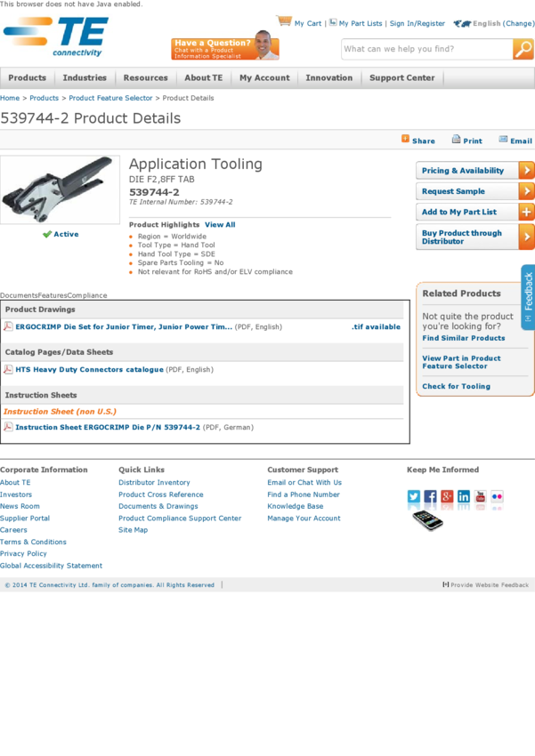Click the Privacy Policy link

23,553
